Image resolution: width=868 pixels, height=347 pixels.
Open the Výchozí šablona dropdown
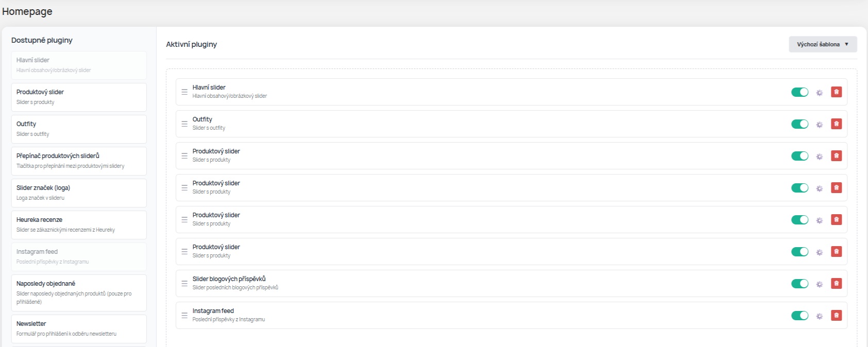[823, 44]
